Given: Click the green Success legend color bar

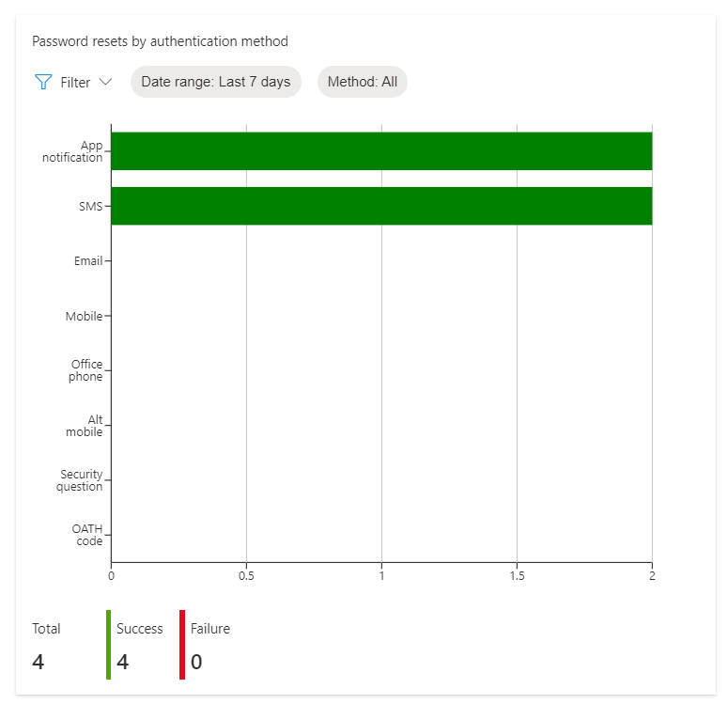Looking at the screenshot, I should [x=109, y=645].
